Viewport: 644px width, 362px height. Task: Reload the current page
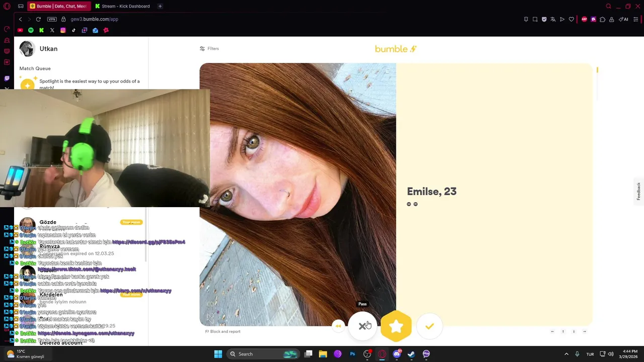(38, 19)
